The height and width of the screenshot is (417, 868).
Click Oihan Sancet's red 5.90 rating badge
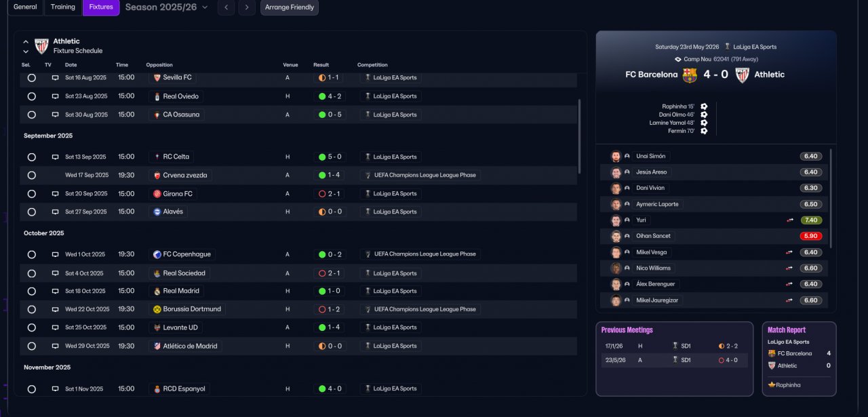(x=811, y=237)
